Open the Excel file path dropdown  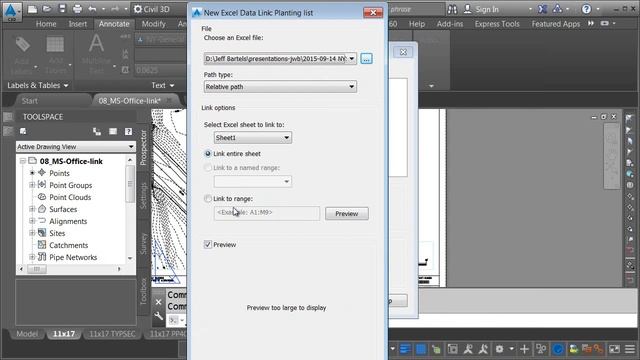pyautogui.click(x=351, y=59)
